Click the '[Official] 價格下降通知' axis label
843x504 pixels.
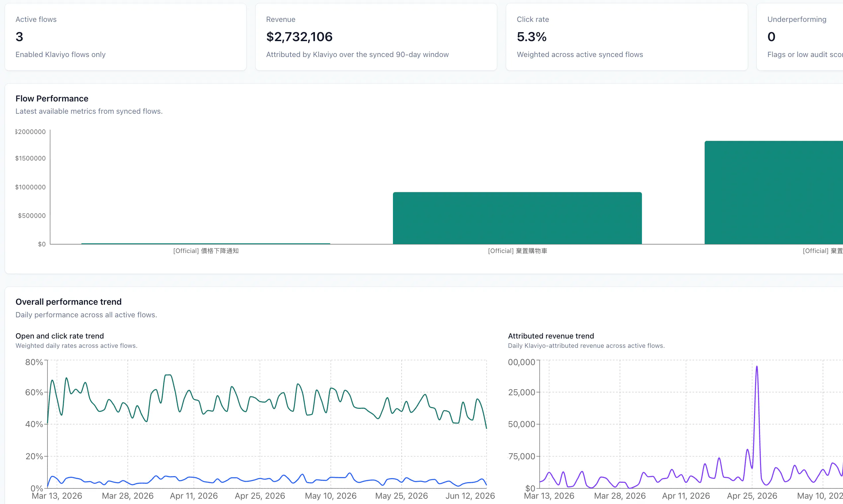tap(206, 251)
